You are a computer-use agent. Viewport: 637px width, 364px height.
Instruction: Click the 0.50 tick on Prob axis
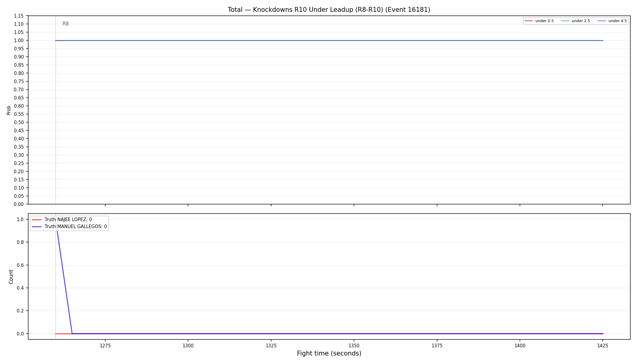pos(19,123)
